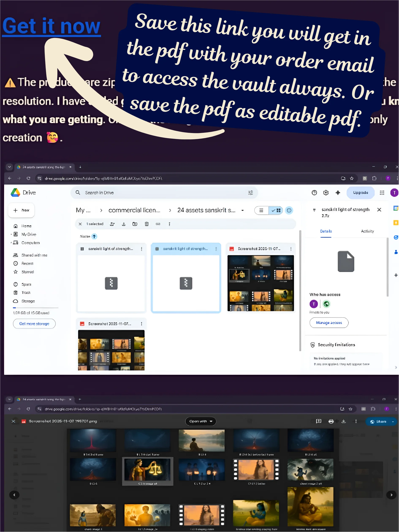Click the file list vertical scrollbar
This screenshot has width=399, height=532.
click(300, 290)
